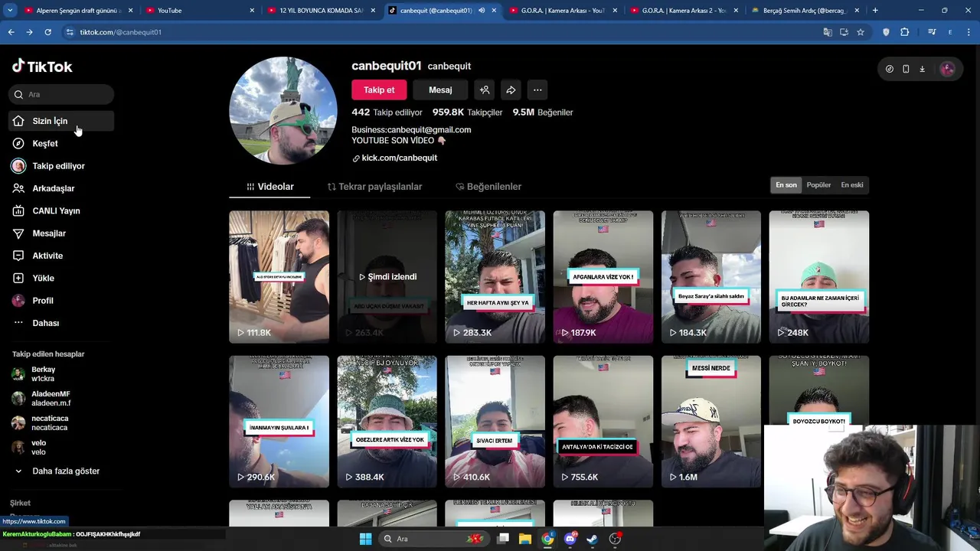Screen dimensions: 980x551
Task: Open İNANMAYIN ŞUNLARA video
Action: tap(279, 422)
